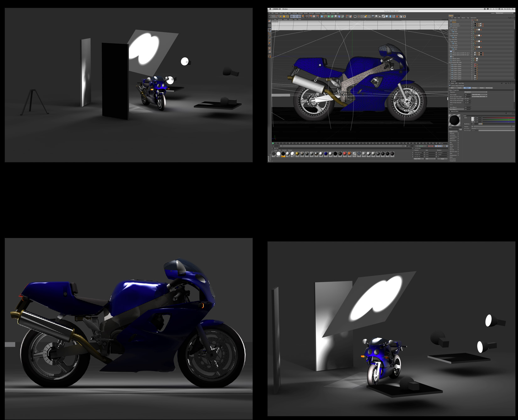Toggle reflector plane enable checkmark

[473, 59]
